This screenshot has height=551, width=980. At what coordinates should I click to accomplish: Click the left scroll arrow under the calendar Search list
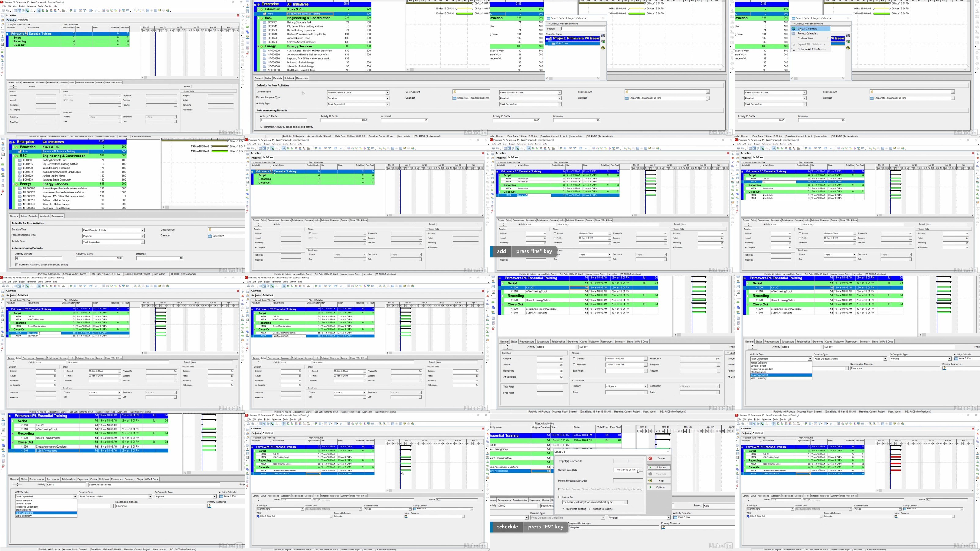pyautogui.click(x=548, y=78)
